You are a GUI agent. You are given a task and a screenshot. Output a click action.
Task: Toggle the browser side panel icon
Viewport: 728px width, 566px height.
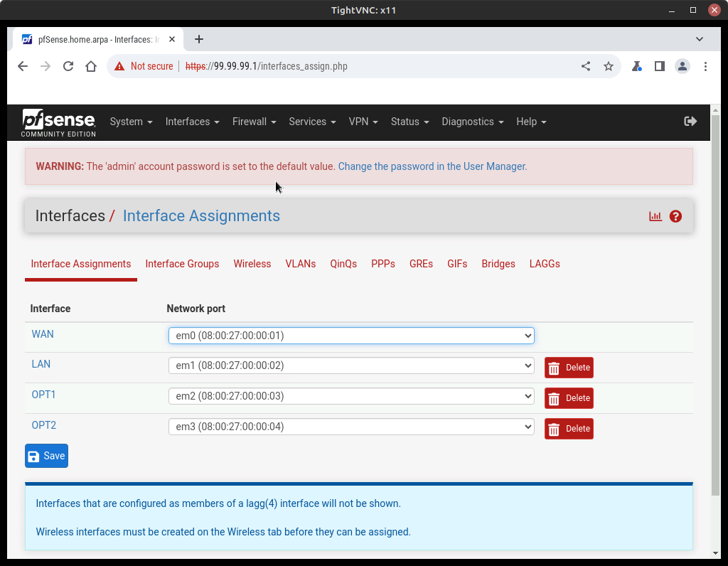pyautogui.click(x=659, y=66)
